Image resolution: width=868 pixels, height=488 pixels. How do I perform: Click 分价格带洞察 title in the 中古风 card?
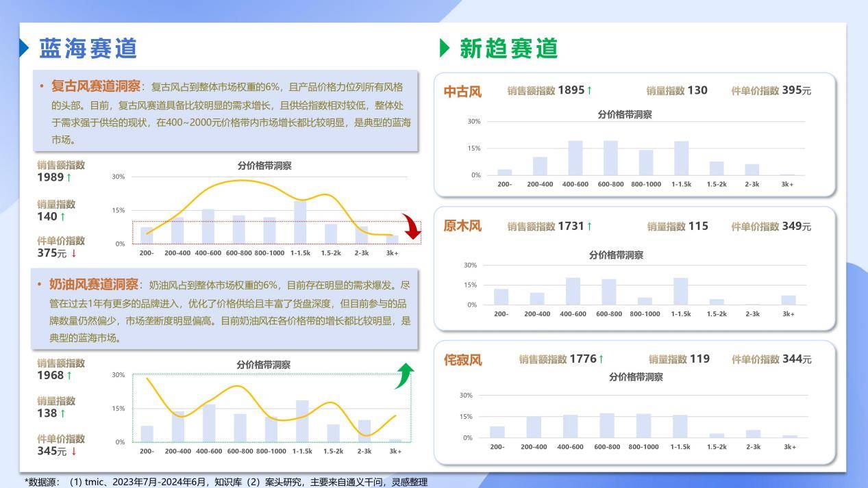pos(625,115)
